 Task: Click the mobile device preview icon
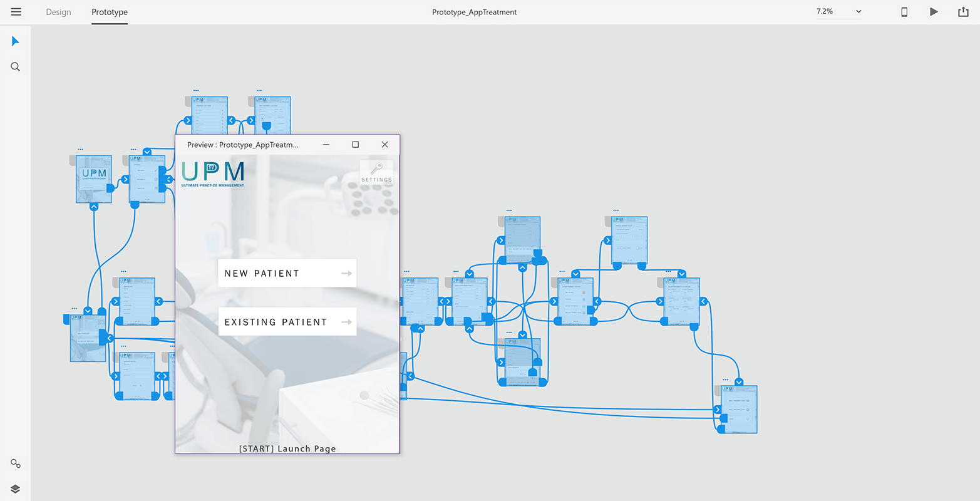pos(904,12)
